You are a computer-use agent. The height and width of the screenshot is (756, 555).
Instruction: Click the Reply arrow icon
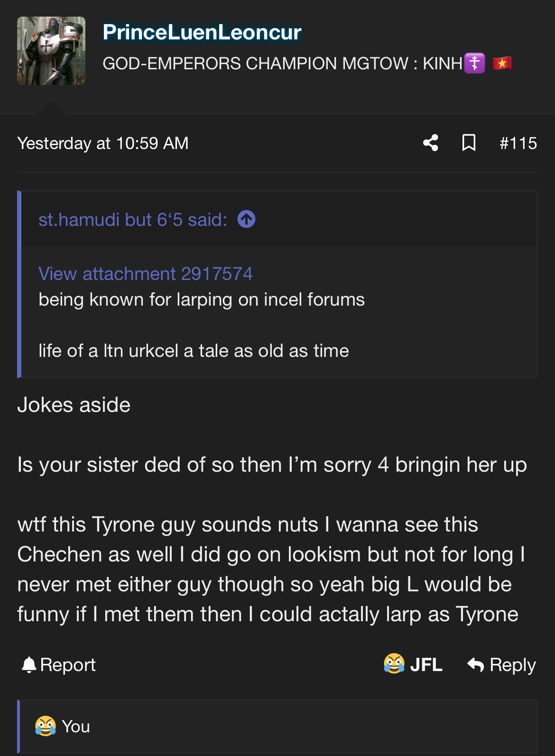(475, 665)
